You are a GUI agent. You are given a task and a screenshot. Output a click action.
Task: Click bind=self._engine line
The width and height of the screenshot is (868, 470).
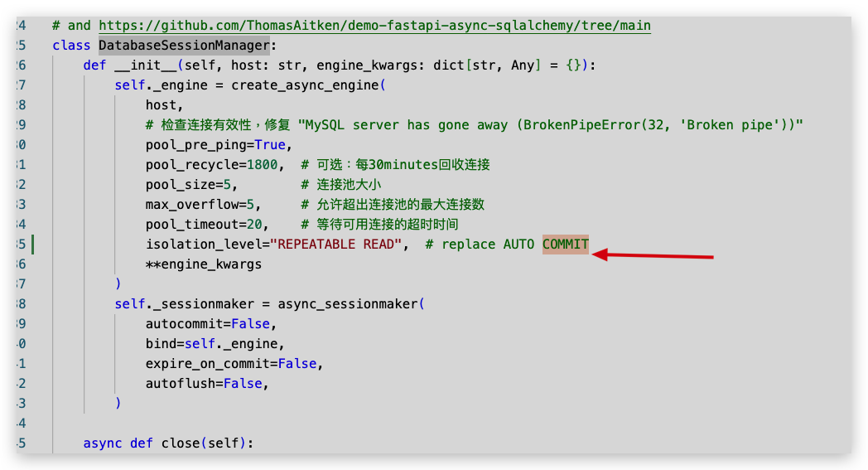click(215, 344)
